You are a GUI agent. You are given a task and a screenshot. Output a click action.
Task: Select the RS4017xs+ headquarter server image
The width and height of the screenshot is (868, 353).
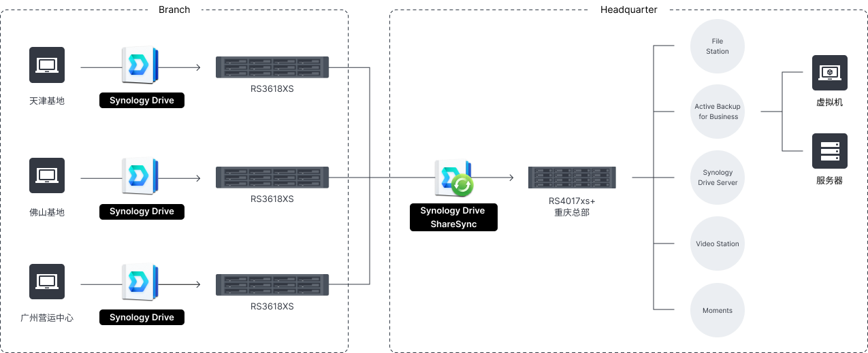click(572, 178)
